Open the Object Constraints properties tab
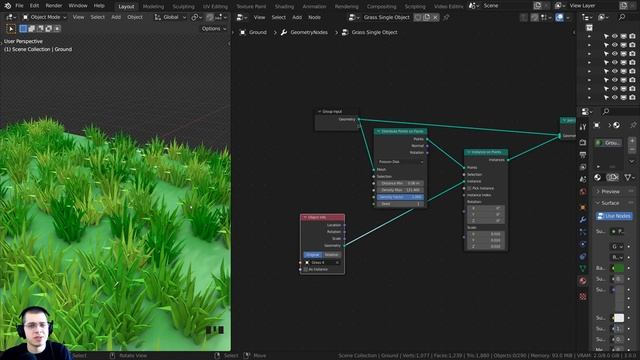 click(583, 256)
